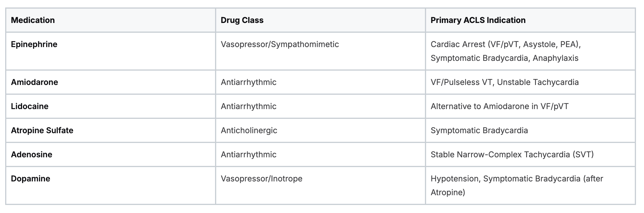Click Alternative to Amiodarone in VF/pVT
Screen dimensions: 644x213
499,106
